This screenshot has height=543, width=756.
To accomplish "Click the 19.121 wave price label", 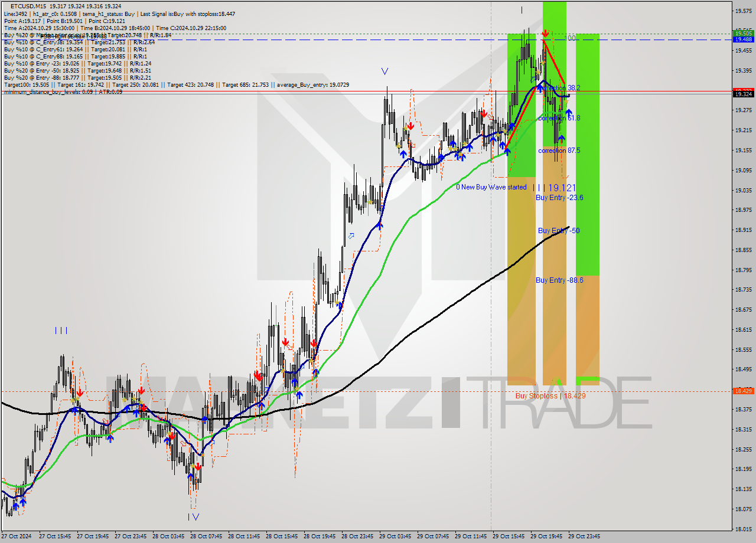I will pos(562,188).
